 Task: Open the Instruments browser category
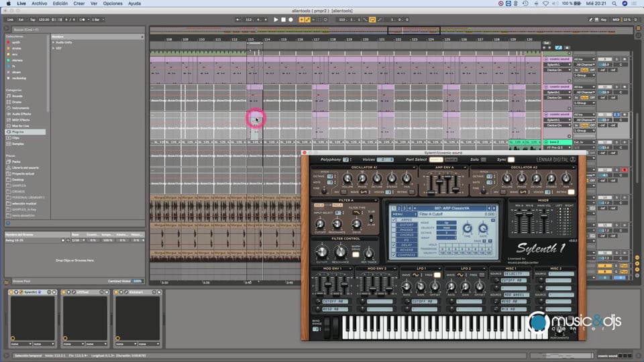20,108
